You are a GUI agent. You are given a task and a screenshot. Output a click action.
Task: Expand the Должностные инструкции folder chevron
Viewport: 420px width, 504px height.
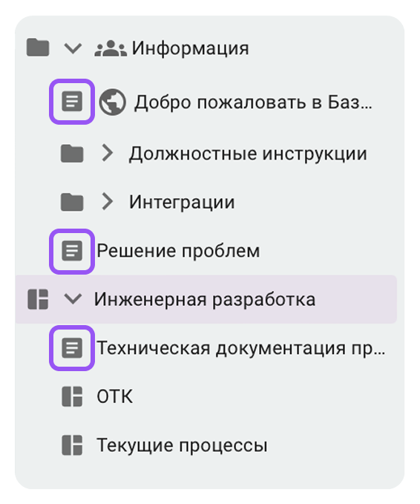108,153
